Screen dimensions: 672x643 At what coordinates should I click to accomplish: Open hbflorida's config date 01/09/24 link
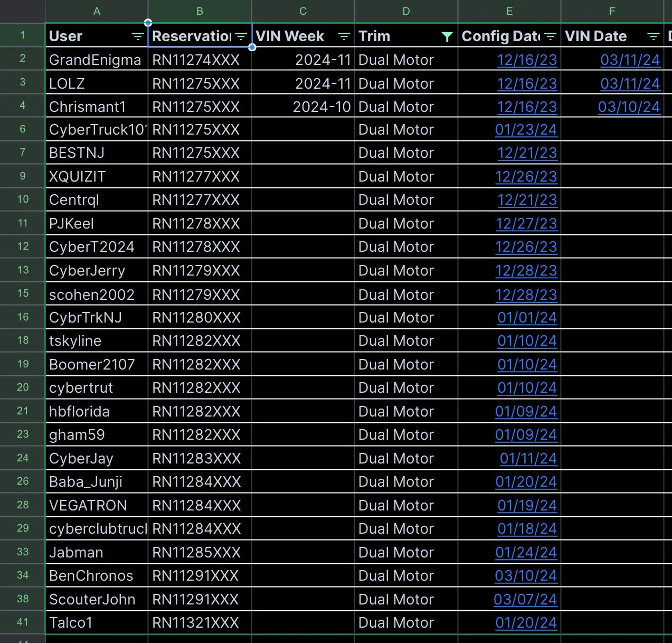tap(526, 412)
